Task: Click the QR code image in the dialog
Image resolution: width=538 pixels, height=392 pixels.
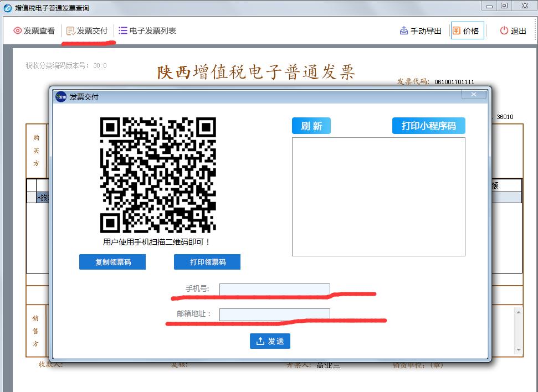Action: [159, 174]
